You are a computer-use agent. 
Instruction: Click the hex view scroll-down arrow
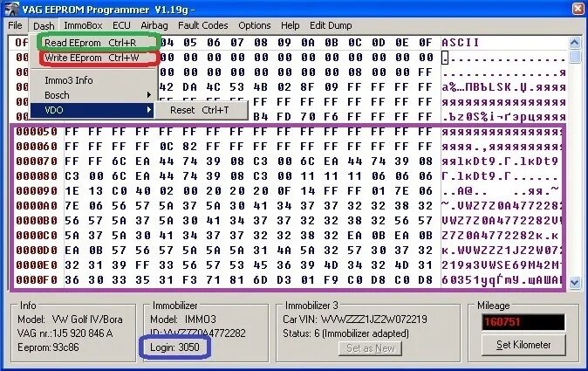point(575,282)
